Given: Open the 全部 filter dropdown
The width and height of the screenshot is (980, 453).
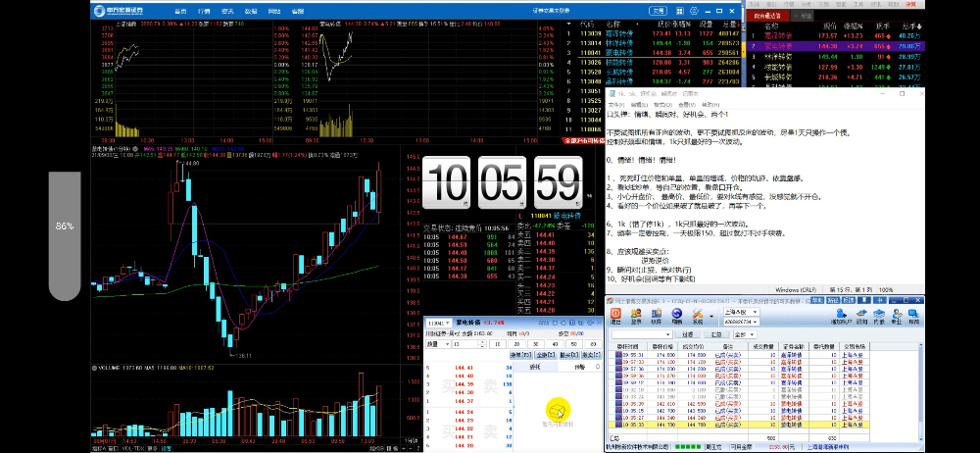Looking at the screenshot, I should pyautogui.click(x=745, y=334).
